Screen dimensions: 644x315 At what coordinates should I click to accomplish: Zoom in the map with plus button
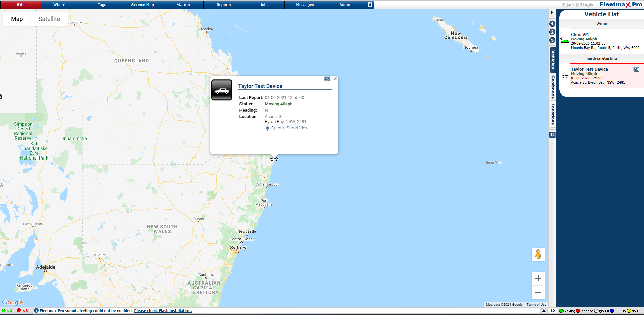538,278
